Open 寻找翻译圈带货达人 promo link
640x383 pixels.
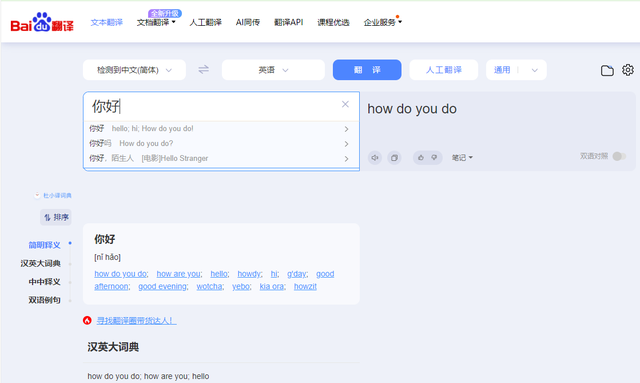[136, 321]
